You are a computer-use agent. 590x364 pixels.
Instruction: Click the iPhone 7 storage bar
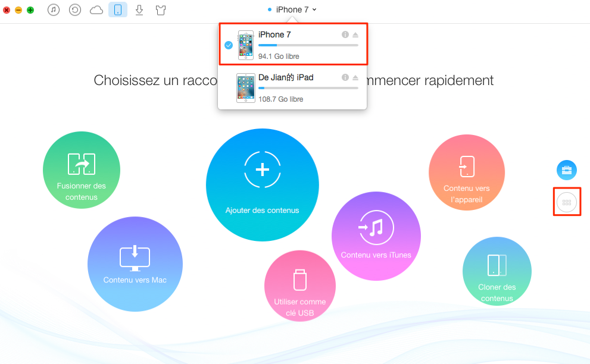tap(308, 45)
